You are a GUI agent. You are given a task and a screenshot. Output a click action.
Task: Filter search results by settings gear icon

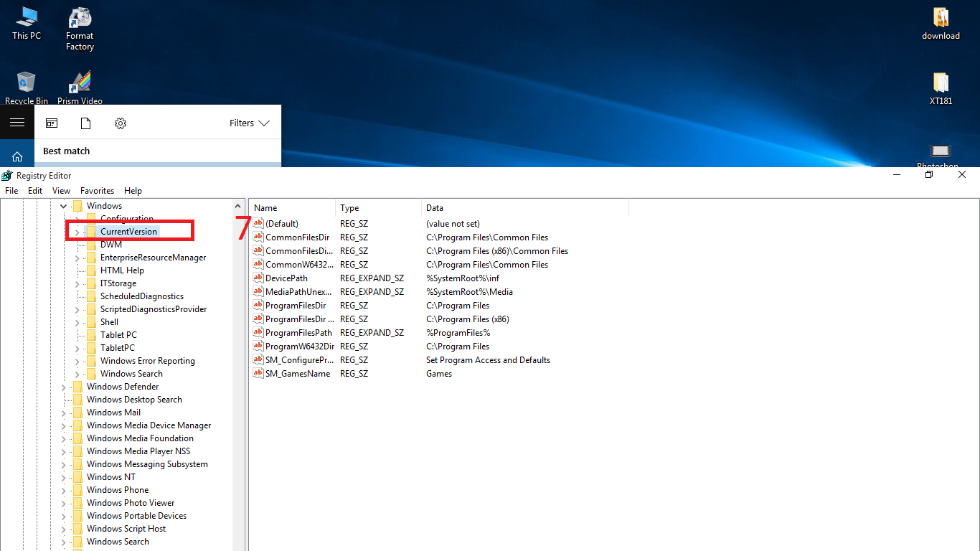coord(121,123)
